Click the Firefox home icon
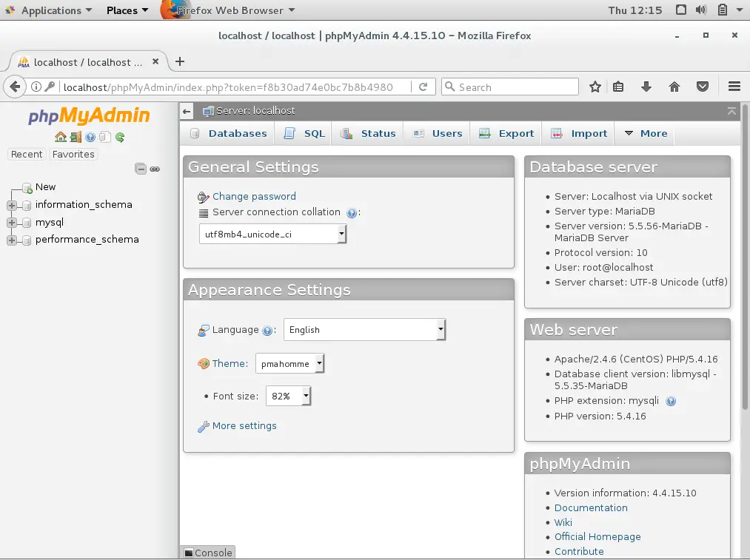This screenshot has width=750, height=560. [x=674, y=87]
